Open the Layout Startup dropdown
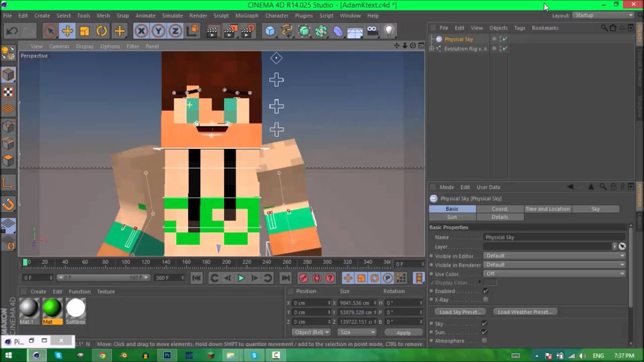 click(604, 16)
